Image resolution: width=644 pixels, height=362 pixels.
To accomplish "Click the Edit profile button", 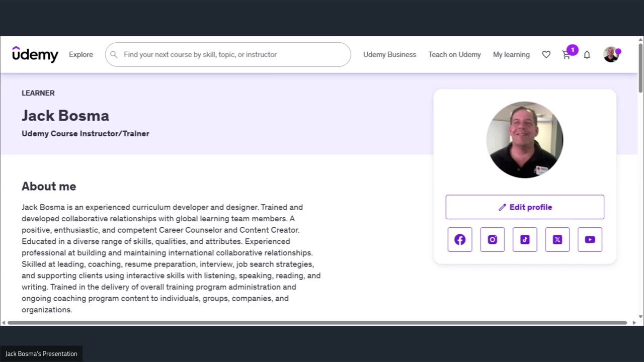I will pyautogui.click(x=525, y=207).
